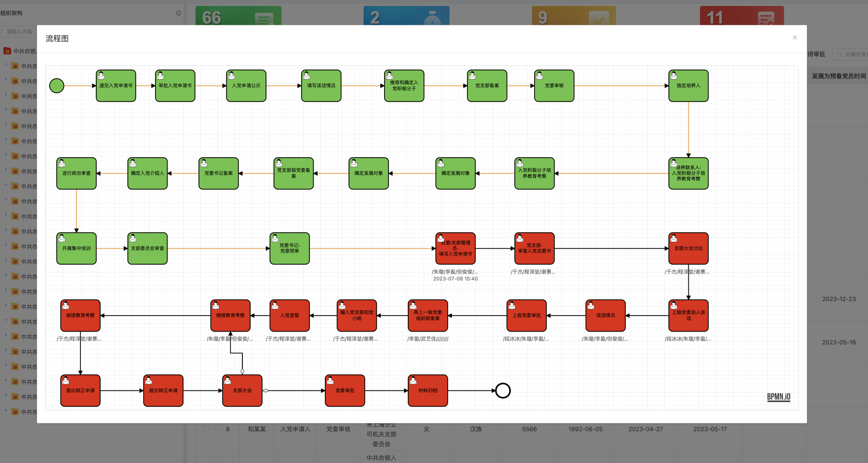Screen dimensions: 868x463
Task: Click the red 支部大会 node in bottom row
Action: click(242, 391)
